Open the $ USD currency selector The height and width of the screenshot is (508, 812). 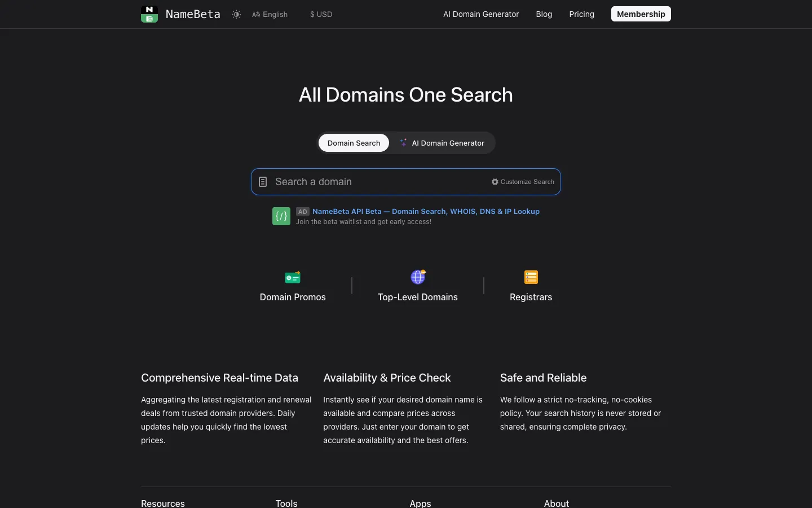click(x=321, y=14)
